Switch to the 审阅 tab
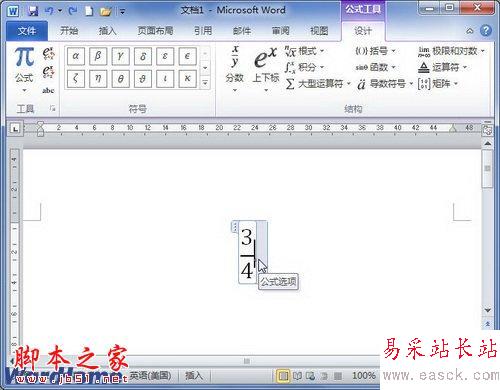 coord(280,31)
